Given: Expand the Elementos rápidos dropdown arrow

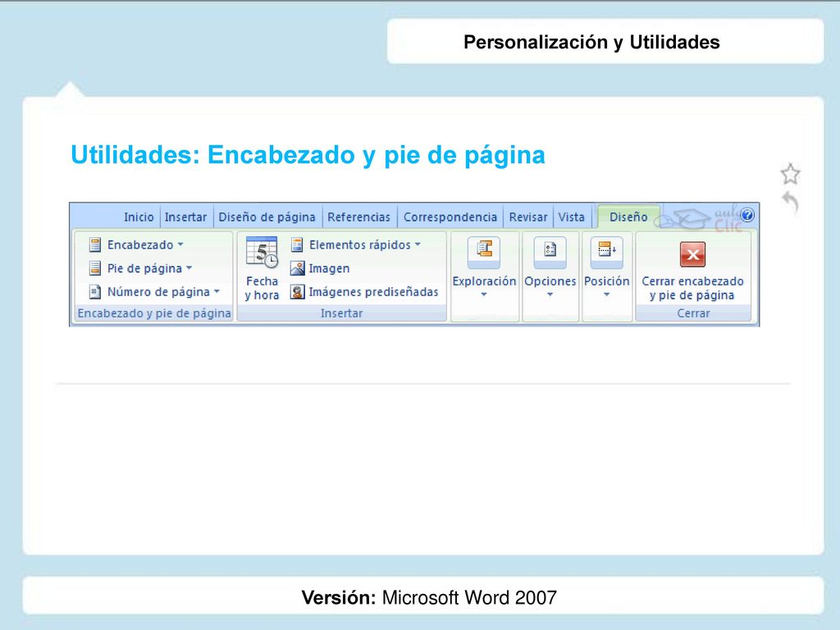Looking at the screenshot, I should pos(418,244).
